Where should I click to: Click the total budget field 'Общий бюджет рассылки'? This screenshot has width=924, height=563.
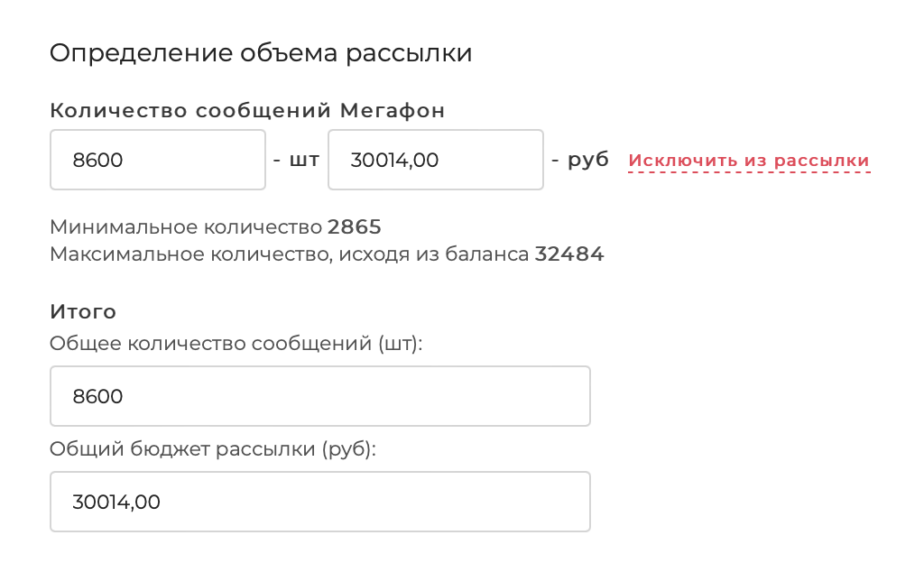pyautogui.click(x=319, y=501)
